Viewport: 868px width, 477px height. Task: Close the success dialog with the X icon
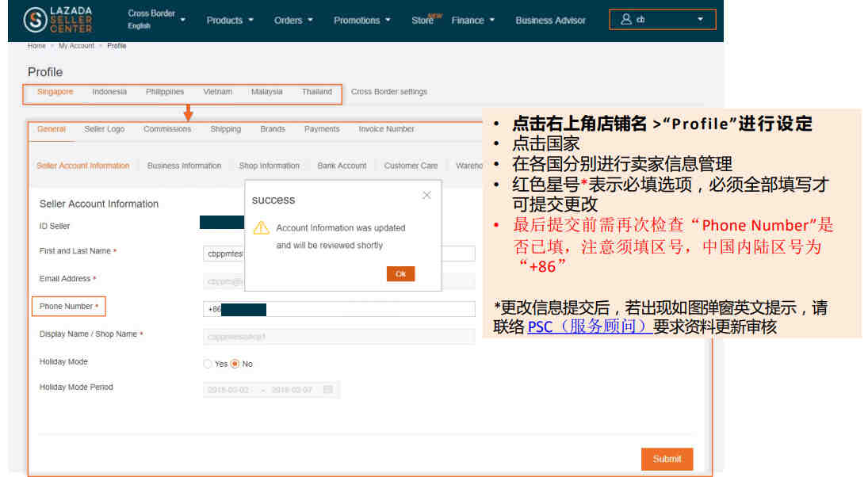click(x=426, y=196)
